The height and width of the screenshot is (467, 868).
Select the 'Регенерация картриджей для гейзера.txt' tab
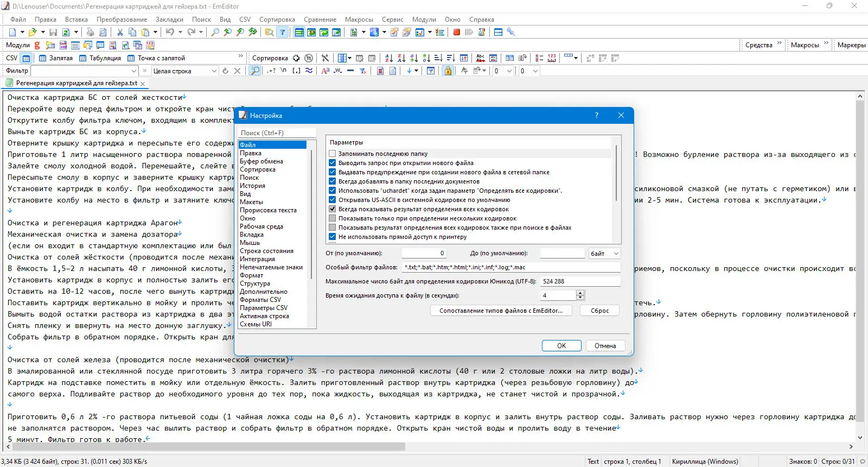coord(76,84)
